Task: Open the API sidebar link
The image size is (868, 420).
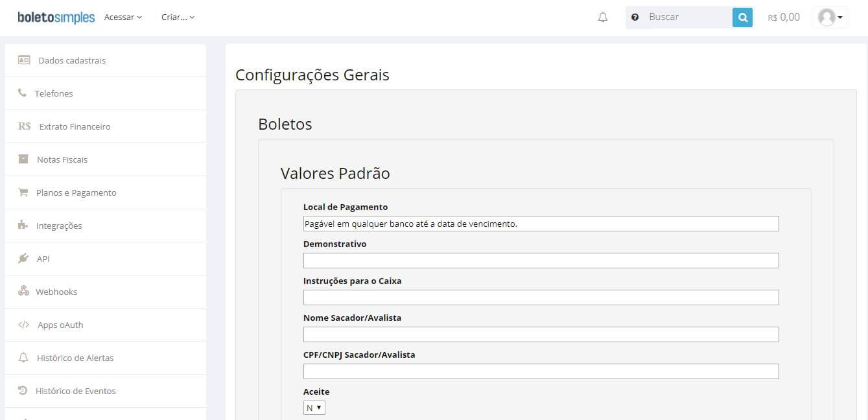Action: pyautogui.click(x=106, y=259)
